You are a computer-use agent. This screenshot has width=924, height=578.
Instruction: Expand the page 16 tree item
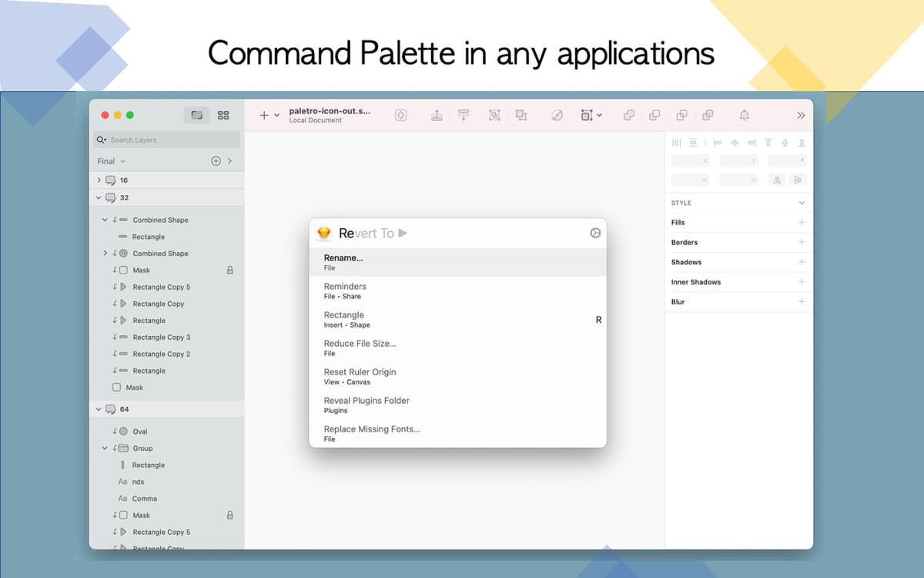99,180
